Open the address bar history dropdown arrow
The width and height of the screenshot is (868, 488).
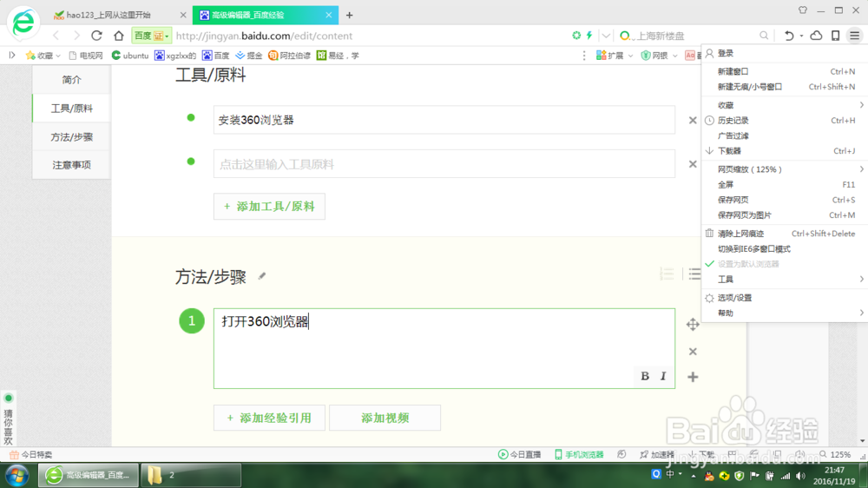(606, 36)
